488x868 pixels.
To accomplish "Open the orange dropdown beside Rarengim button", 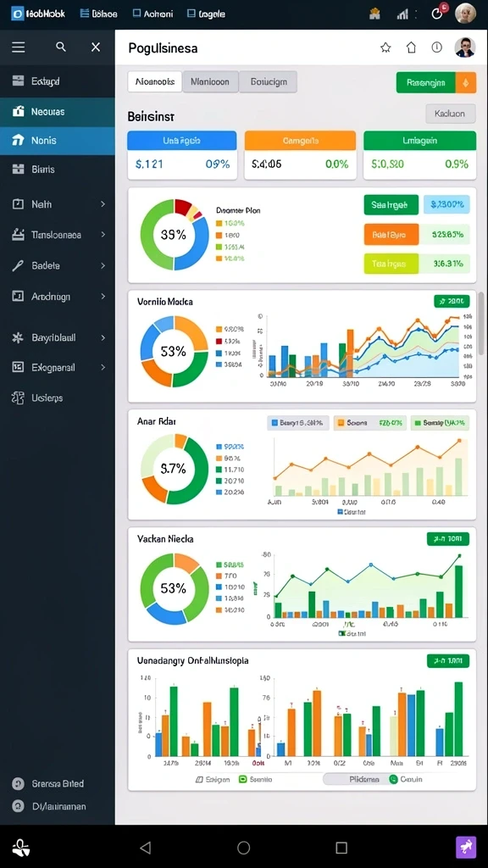I will 466,83.
